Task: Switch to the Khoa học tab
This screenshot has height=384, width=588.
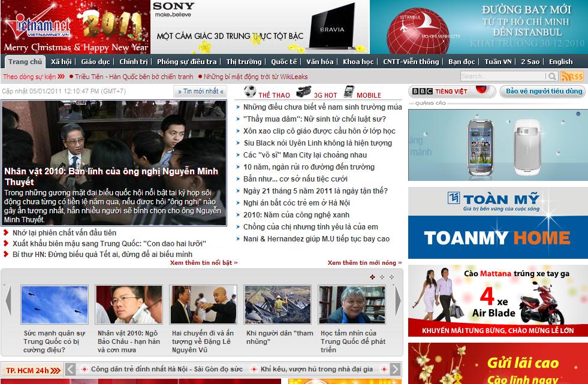Action: [x=358, y=62]
